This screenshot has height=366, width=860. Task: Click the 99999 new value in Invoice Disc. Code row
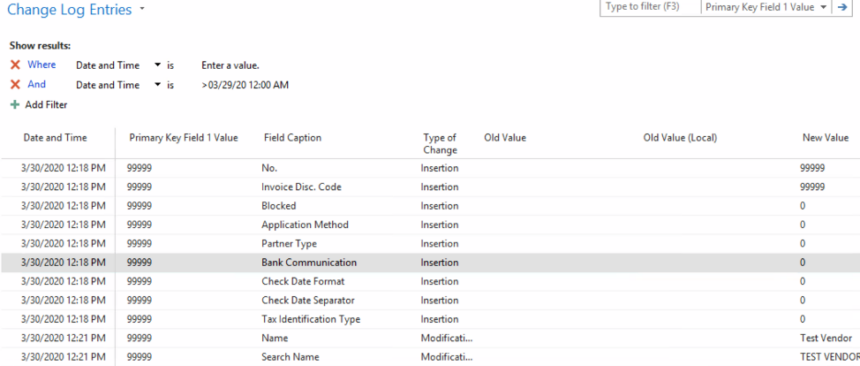(x=812, y=187)
